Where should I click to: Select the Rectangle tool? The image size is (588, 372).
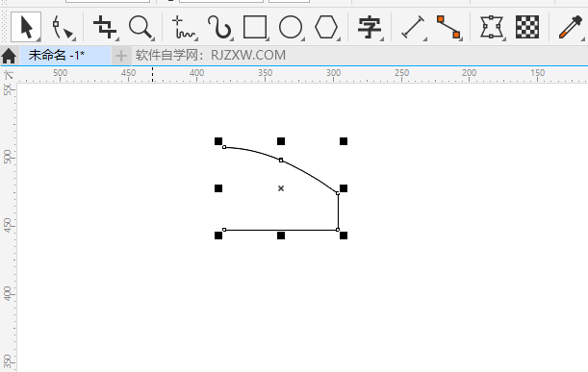pyautogui.click(x=255, y=27)
